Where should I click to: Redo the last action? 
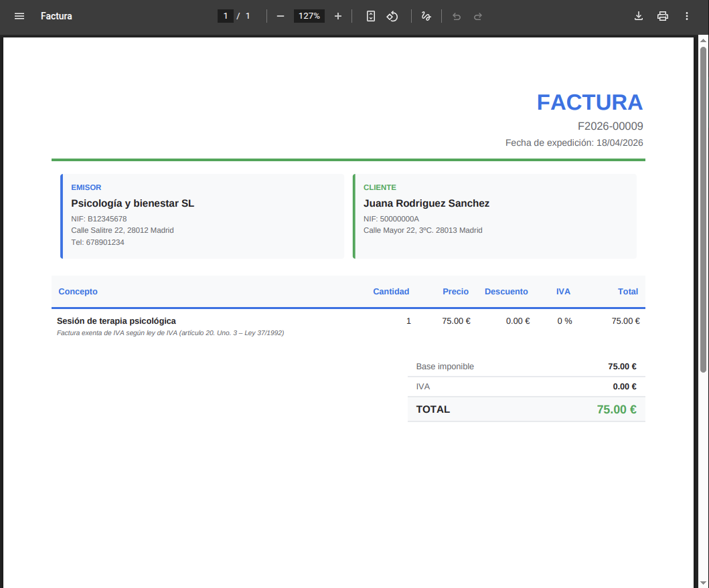tap(478, 15)
